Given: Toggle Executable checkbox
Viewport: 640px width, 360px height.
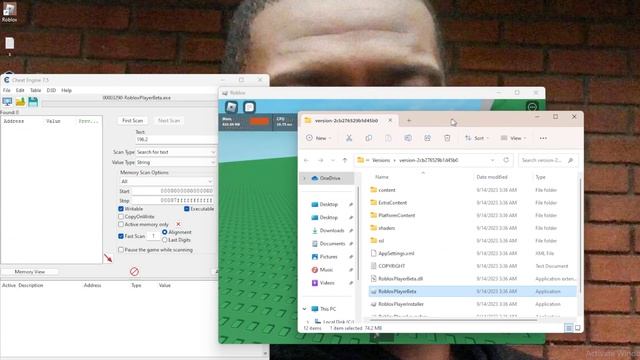Looking at the screenshot, I should point(187,209).
